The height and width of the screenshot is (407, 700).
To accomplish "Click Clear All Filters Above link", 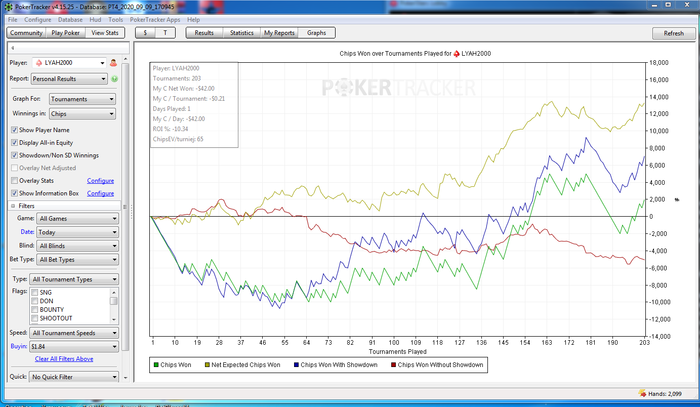I will (x=64, y=359).
